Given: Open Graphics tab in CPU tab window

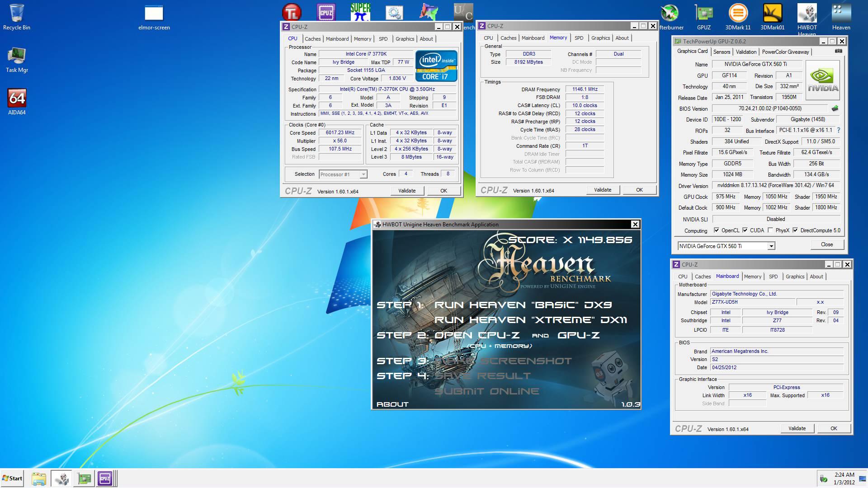Looking at the screenshot, I should [x=405, y=39].
